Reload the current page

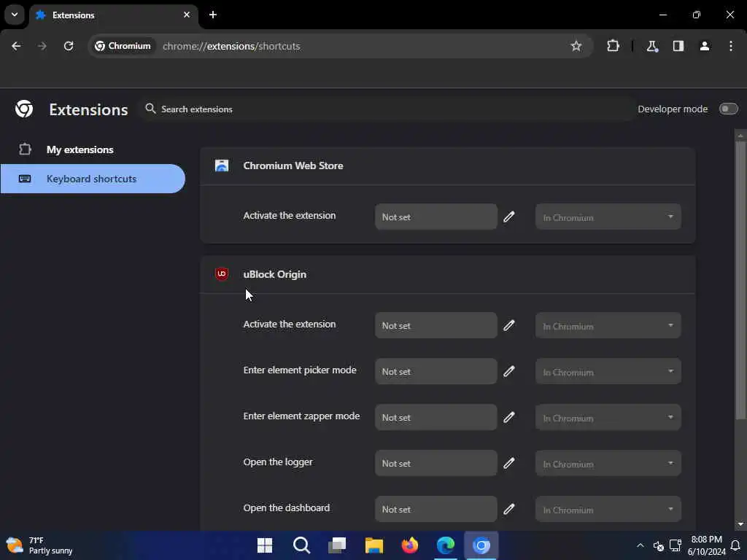(x=69, y=46)
